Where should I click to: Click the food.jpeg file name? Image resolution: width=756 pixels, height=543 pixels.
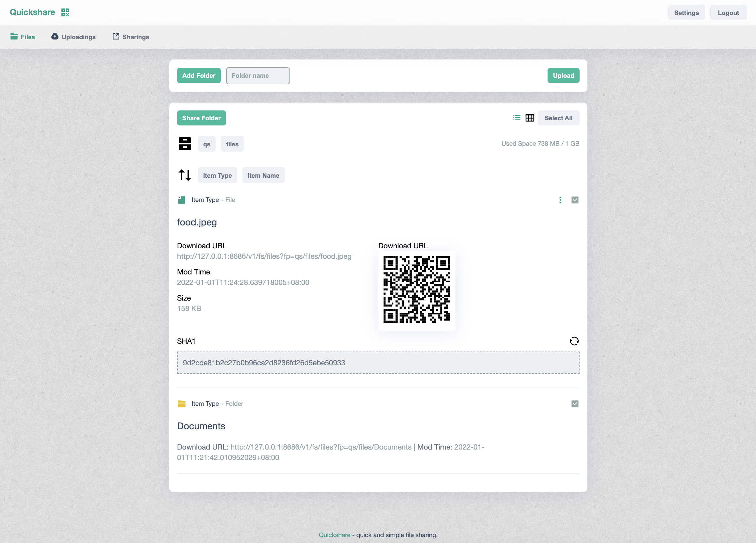coord(197,222)
